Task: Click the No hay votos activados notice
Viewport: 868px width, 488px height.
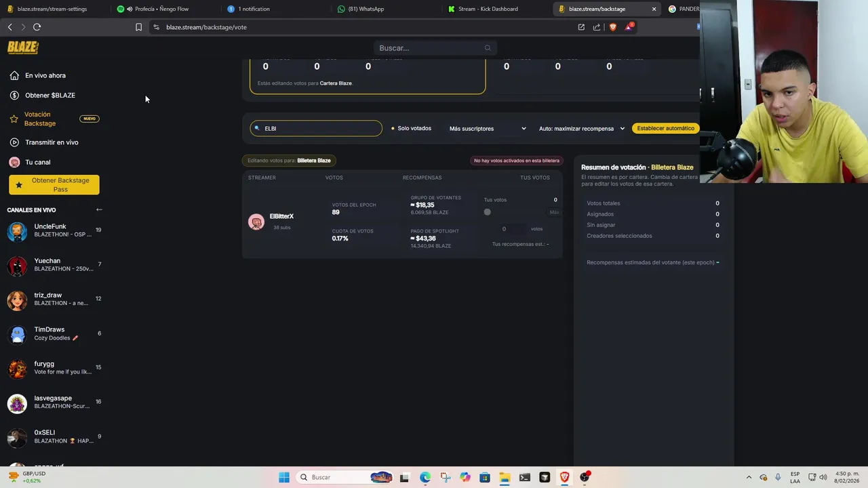Action: click(x=517, y=161)
